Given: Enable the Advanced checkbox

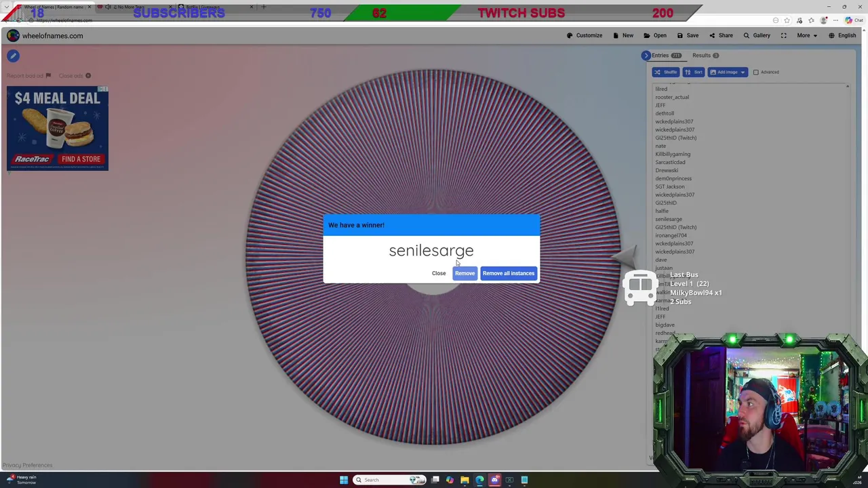Looking at the screenshot, I should 755,72.
